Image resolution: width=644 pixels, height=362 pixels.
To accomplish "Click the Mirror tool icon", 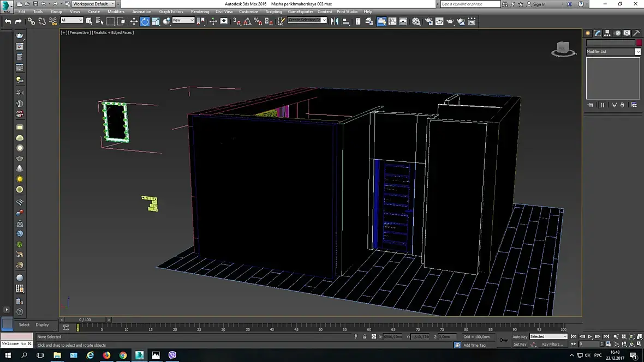I will pyautogui.click(x=335, y=21).
